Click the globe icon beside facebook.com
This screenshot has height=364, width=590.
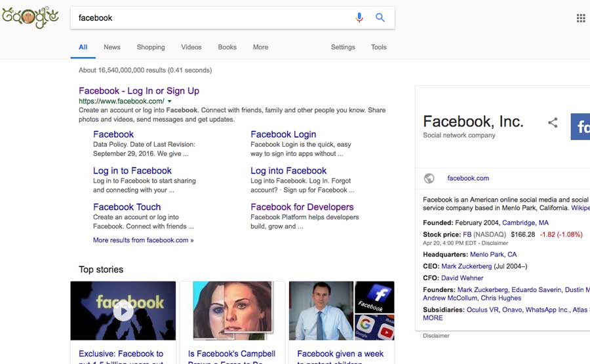click(x=429, y=178)
